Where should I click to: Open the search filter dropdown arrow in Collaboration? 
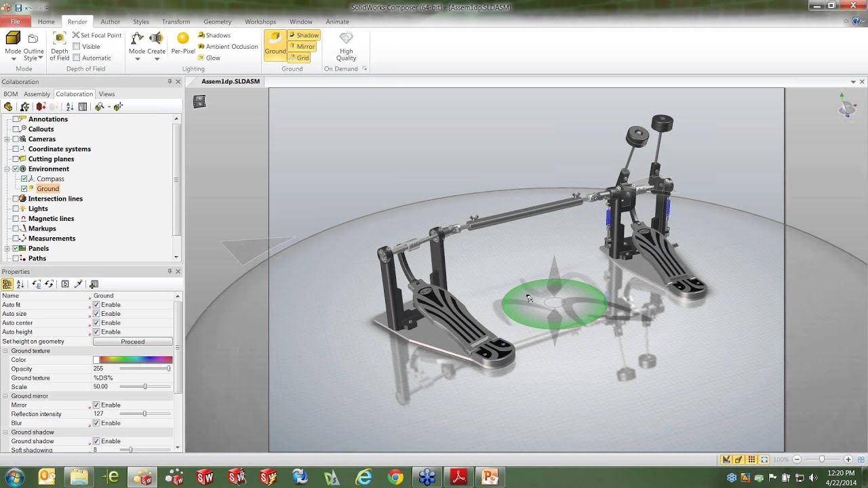(x=108, y=106)
